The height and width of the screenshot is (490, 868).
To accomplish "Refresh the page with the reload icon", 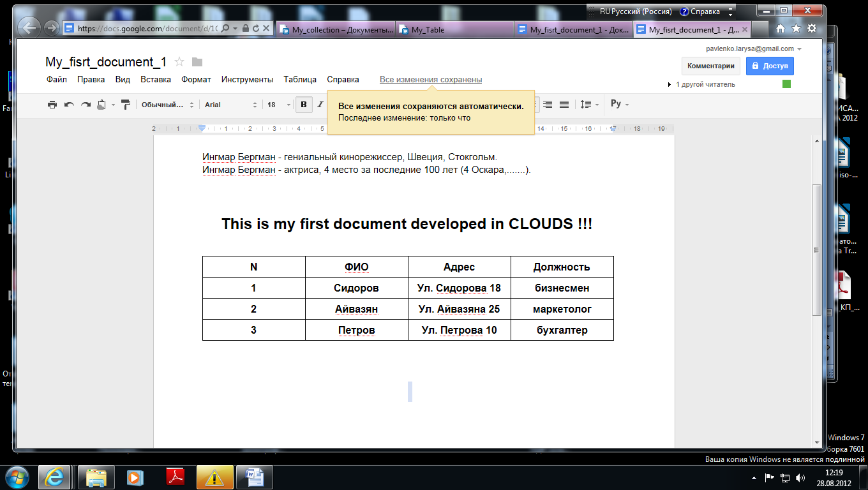I will 255,29.
